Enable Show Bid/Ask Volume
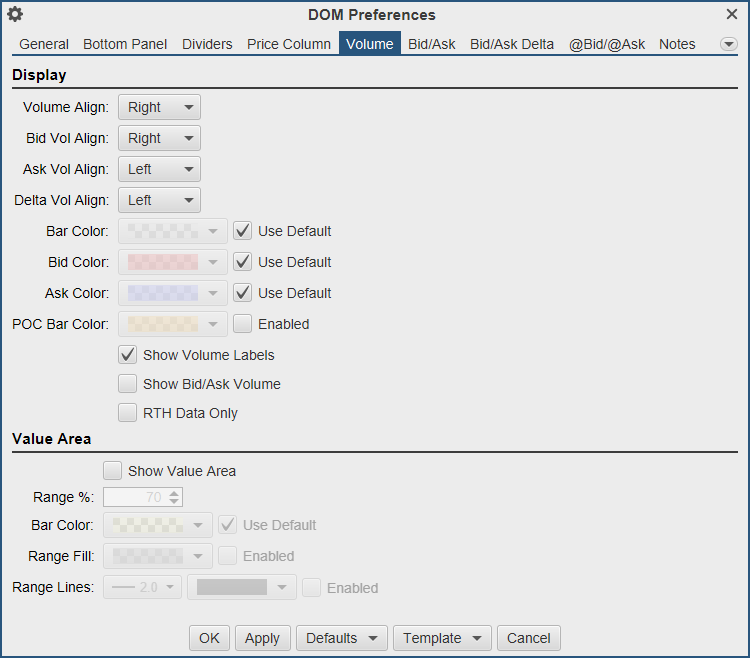Viewport: 750px width, 658px height. click(x=127, y=384)
